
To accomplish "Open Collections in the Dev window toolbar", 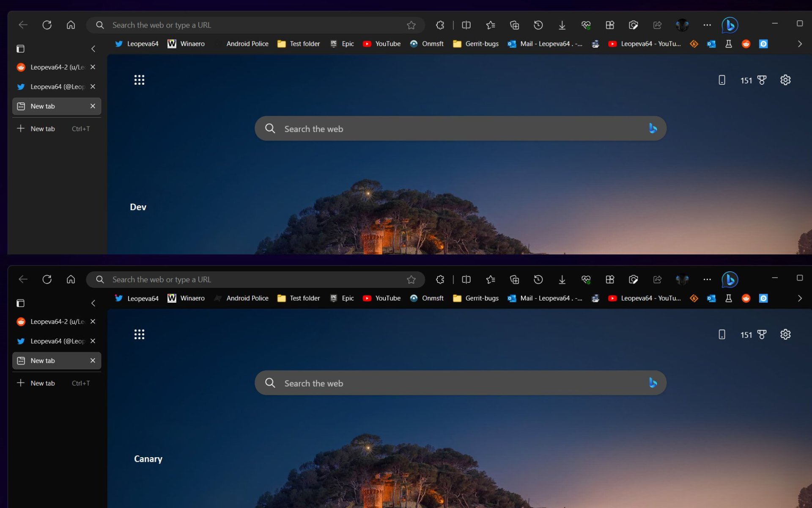I will [x=514, y=25].
